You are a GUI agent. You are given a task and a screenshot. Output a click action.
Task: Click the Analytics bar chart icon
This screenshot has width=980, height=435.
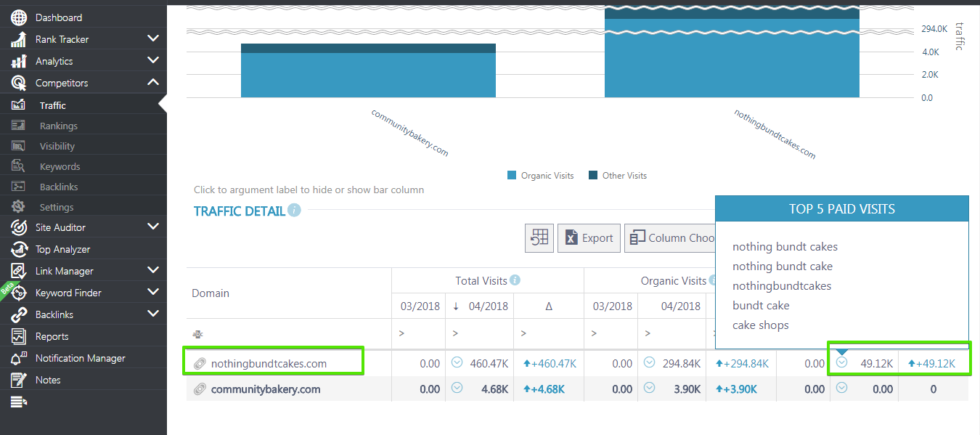tap(19, 61)
